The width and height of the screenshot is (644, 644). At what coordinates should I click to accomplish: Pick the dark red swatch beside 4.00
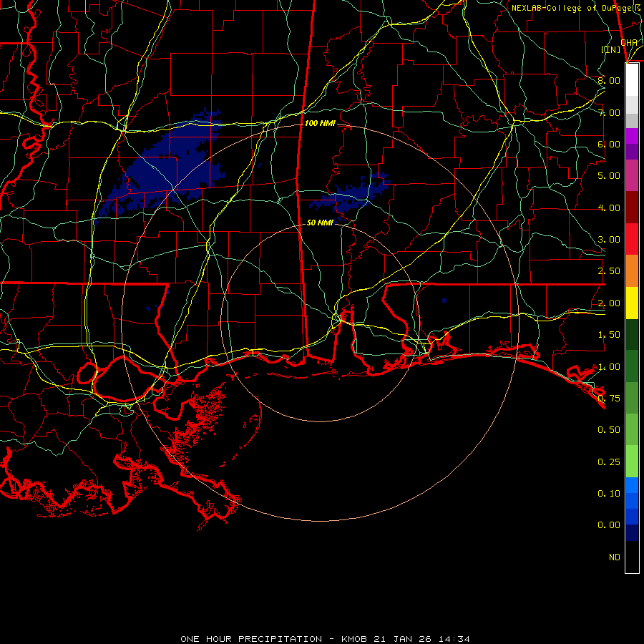[632, 208]
